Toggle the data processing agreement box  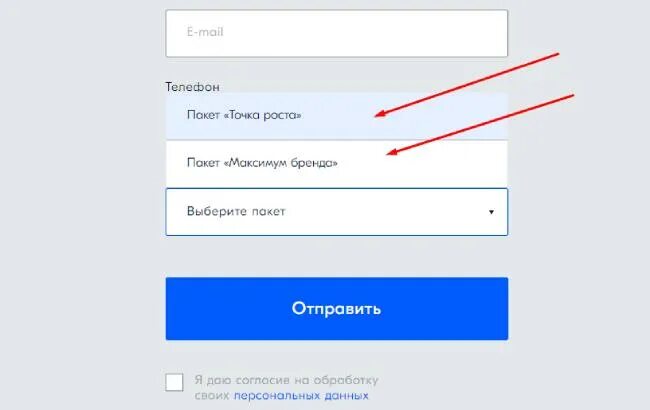click(x=174, y=382)
